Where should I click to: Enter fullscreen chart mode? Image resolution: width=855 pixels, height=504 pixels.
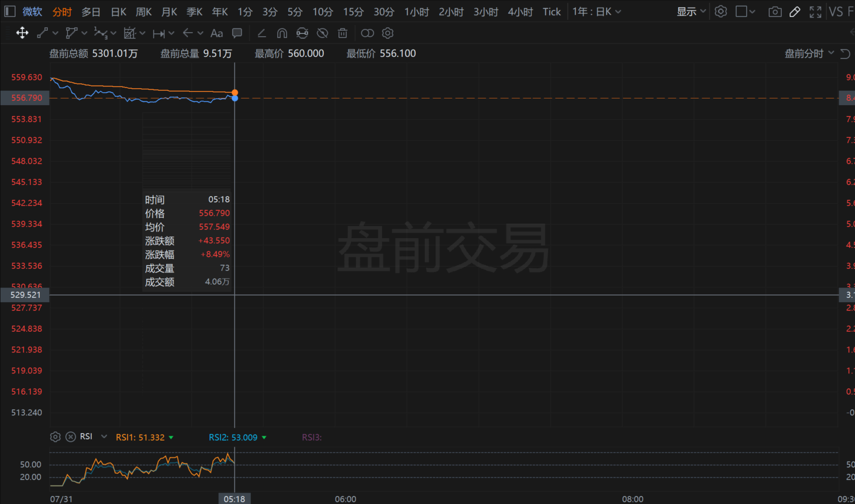pos(815,11)
